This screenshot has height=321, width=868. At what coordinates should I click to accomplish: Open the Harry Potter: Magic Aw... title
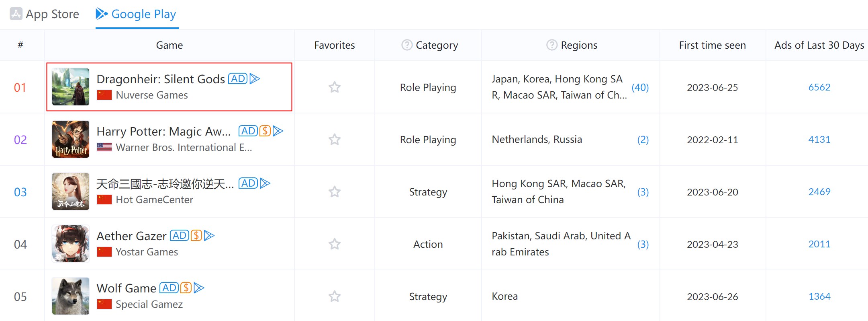click(x=164, y=132)
